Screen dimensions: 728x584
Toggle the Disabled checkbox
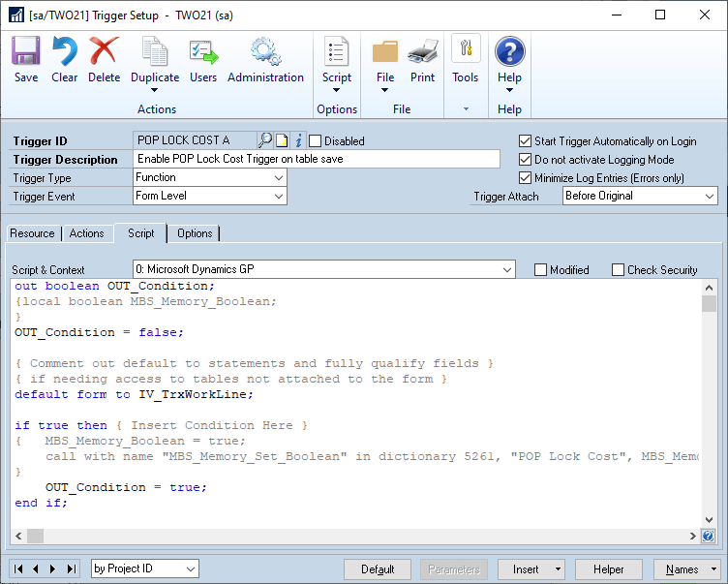[316, 140]
